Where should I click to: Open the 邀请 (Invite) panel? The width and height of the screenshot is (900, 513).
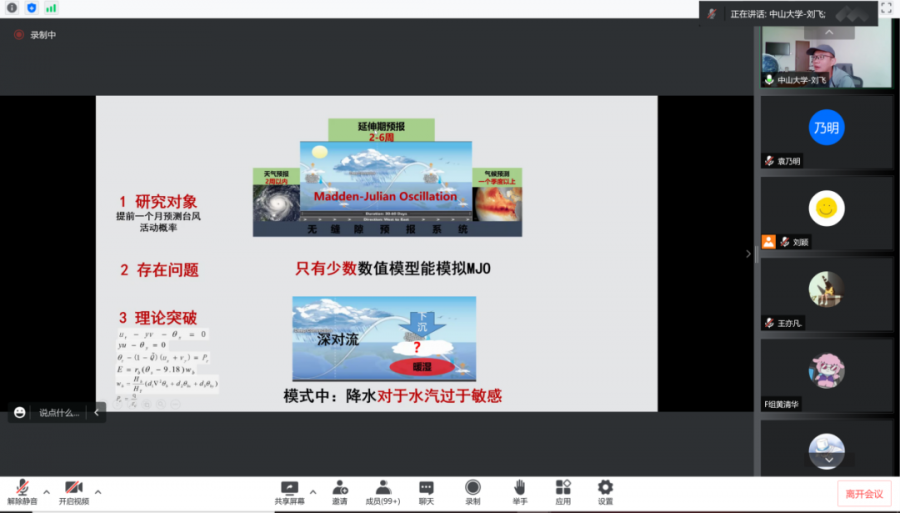[340, 491]
